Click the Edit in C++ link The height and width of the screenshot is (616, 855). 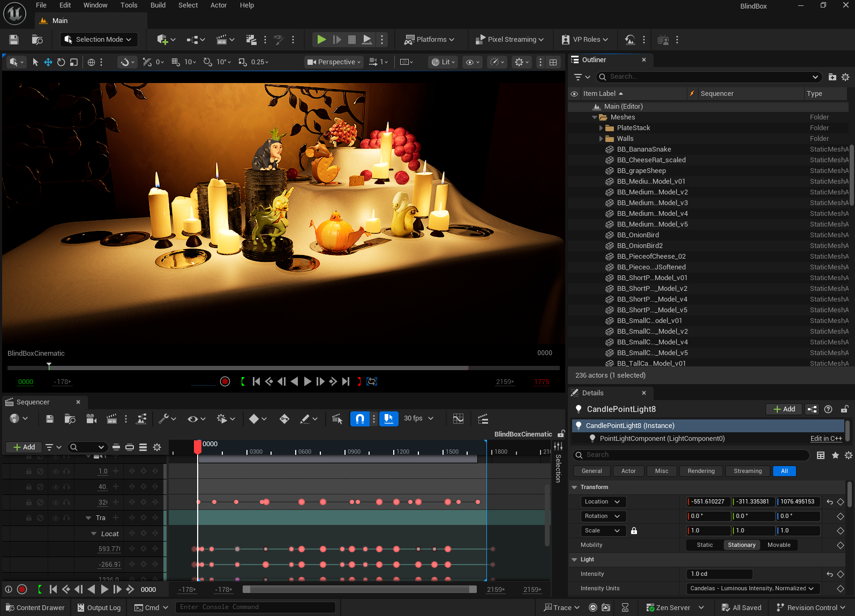[826, 439]
